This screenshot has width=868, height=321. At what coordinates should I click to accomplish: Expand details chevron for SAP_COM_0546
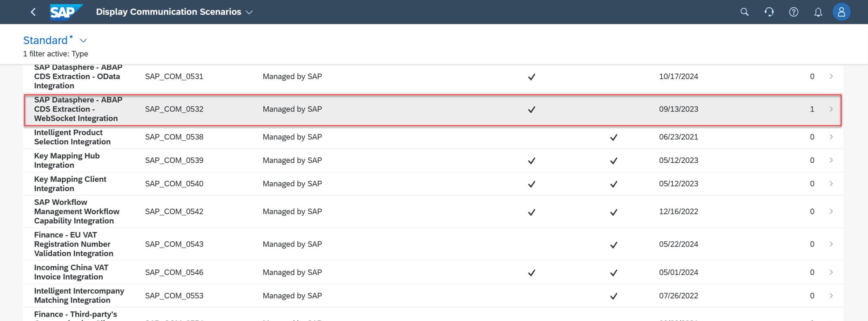point(831,272)
